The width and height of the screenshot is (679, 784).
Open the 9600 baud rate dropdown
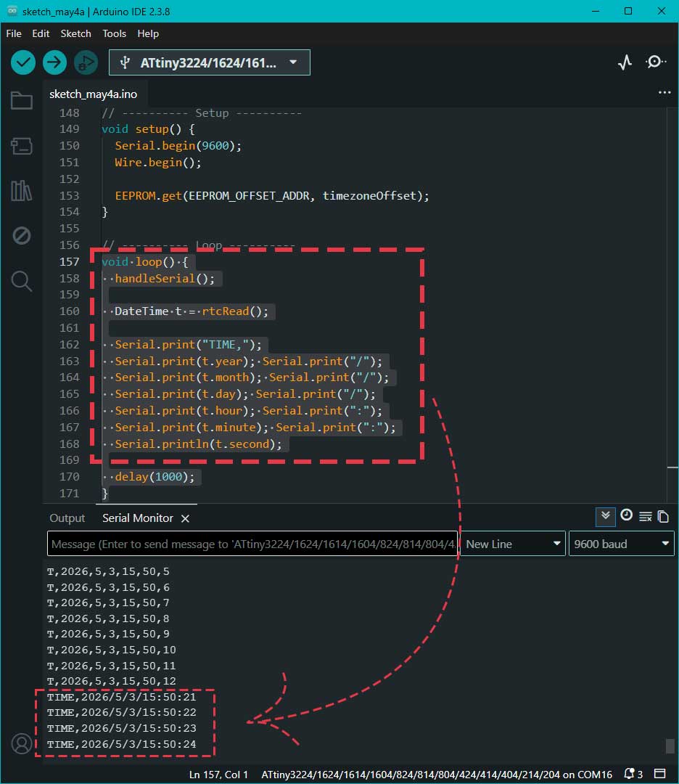pyautogui.click(x=622, y=544)
